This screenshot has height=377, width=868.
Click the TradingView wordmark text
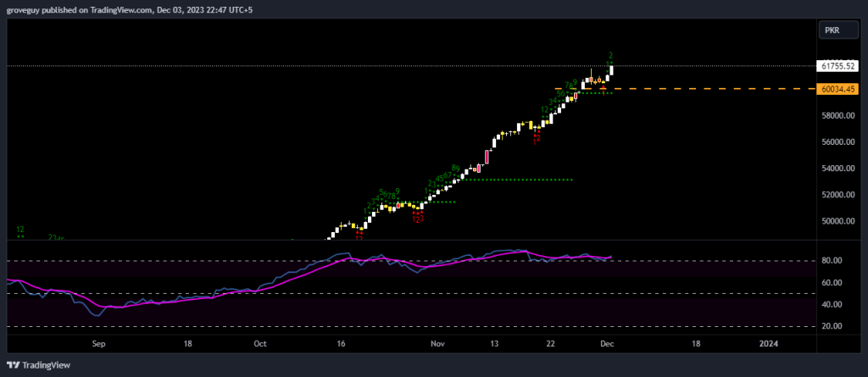[x=47, y=365]
